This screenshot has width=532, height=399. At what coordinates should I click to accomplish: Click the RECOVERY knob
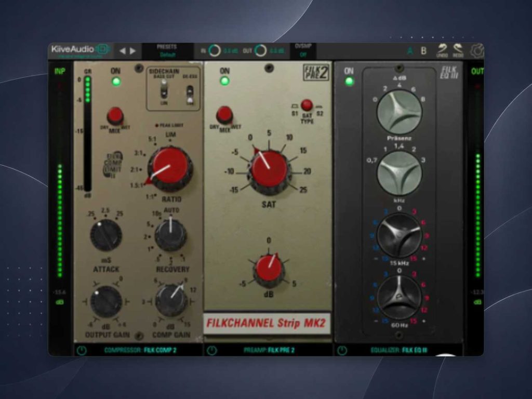pos(170,235)
